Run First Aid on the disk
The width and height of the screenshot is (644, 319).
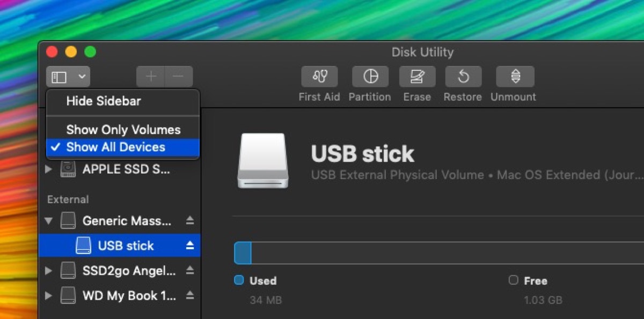(x=319, y=77)
